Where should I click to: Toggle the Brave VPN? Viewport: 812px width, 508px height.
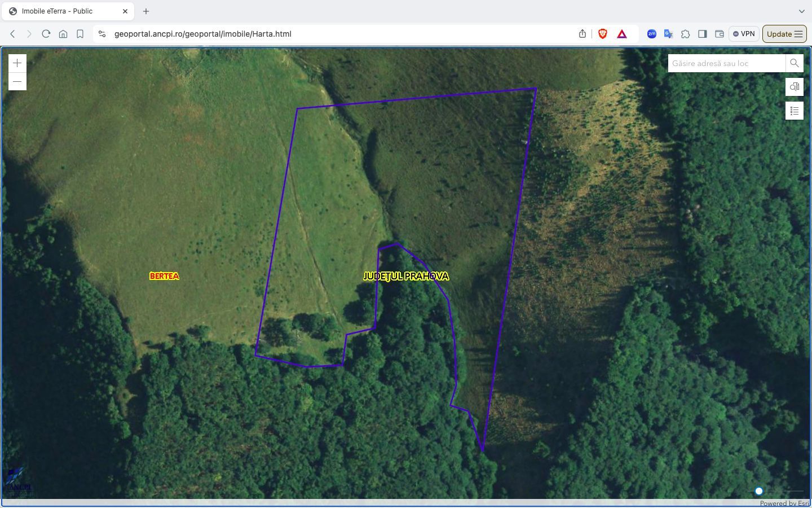click(744, 34)
